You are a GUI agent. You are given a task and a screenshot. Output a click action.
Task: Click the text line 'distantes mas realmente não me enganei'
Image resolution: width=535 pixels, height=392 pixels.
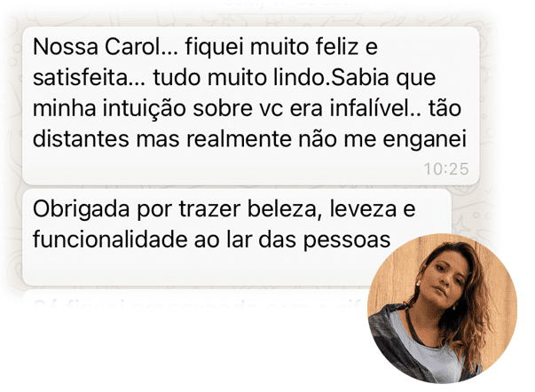(249, 139)
